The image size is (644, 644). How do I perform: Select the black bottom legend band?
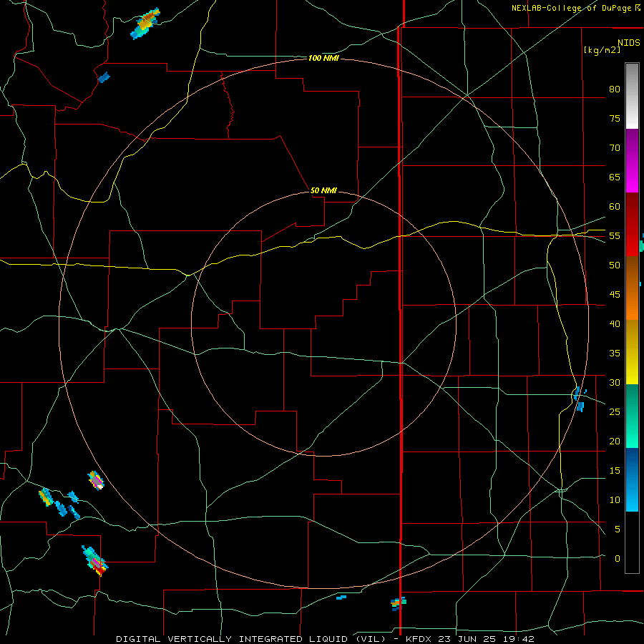coord(632,542)
